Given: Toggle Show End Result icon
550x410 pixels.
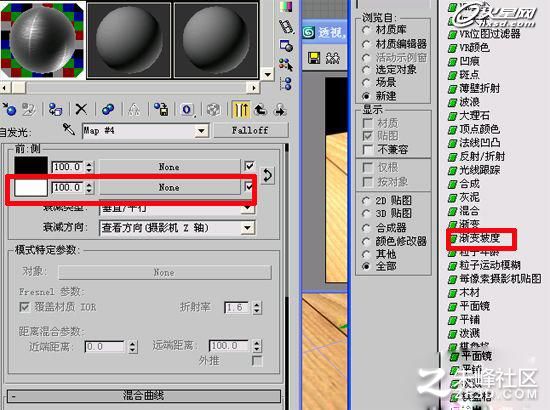Looking at the screenshot, I should [241, 109].
